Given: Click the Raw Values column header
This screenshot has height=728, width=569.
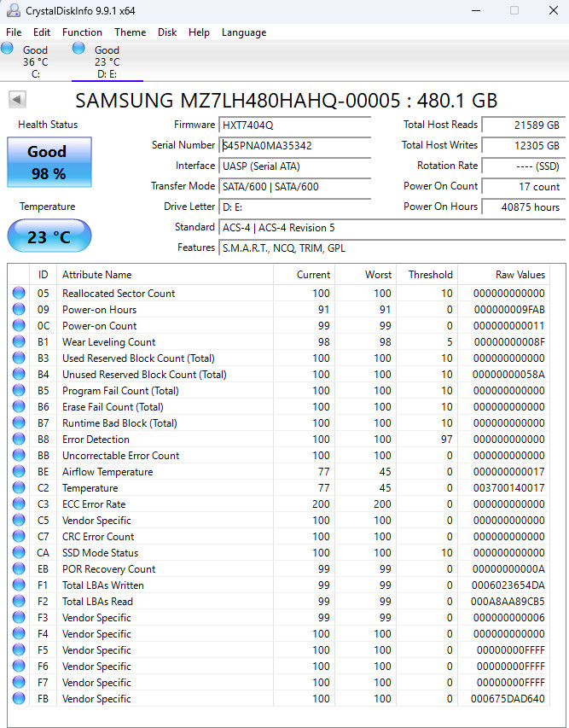Looking at the screenshot, I should pyautogui.click(x=504, y=275).
